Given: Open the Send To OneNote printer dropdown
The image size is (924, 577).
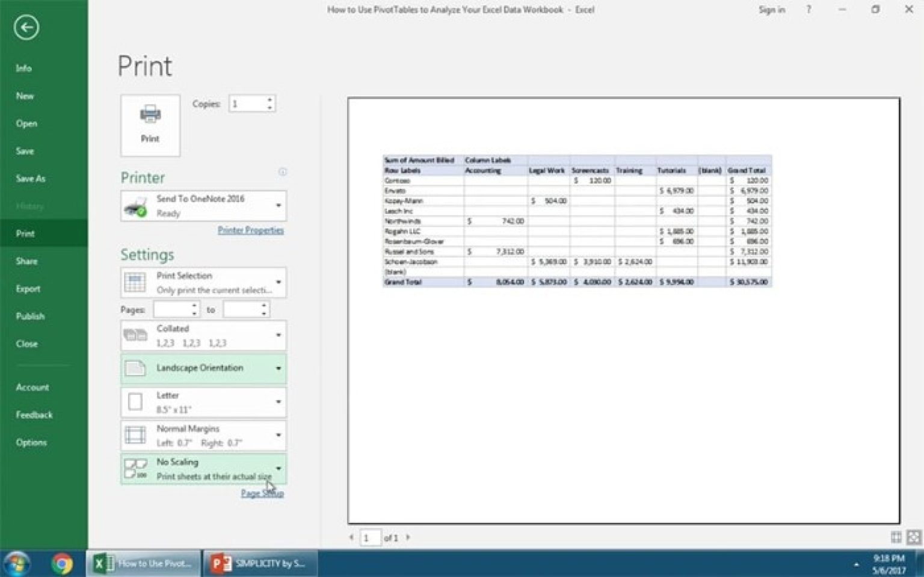Looking at the screenshot, I should pos(278,205).
